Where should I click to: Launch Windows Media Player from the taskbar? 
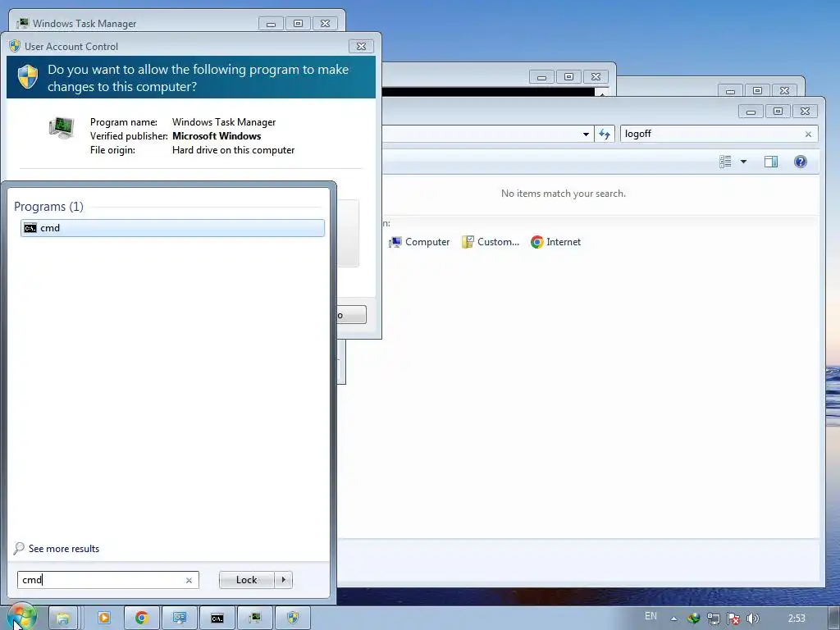(104, 619)
